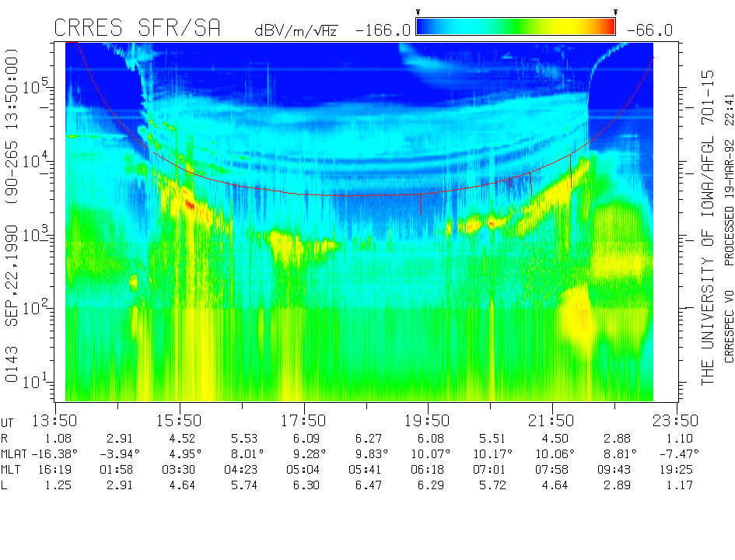Click the University of Iowa/AFGL 701-15 text
The width and height of the screenshot is (735, 560).
click(707, 227)
